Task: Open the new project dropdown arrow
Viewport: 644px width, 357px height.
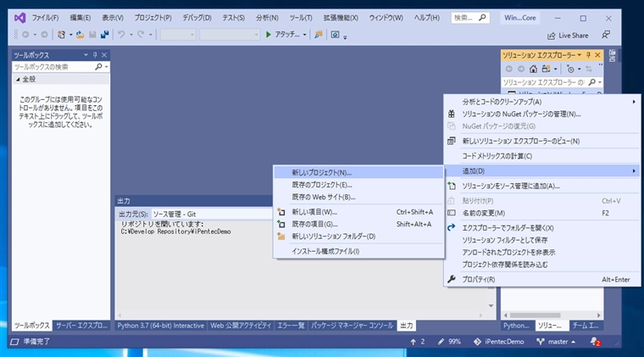Action: tap(70, 35)
